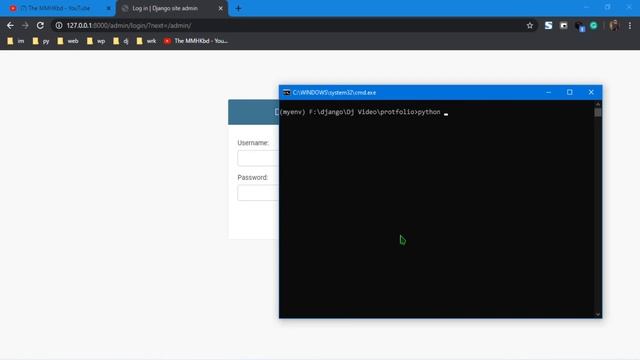Viewport: 640px width, 360px height.
Task: Bookmark this page with the star icon
Action: [530, 25]
